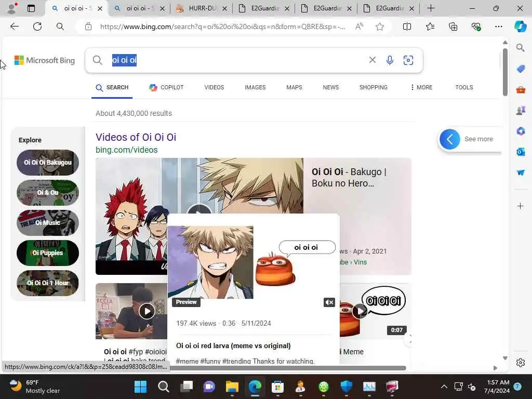
Task: Open Edge Settings and more menu
Action: [498, 26]
